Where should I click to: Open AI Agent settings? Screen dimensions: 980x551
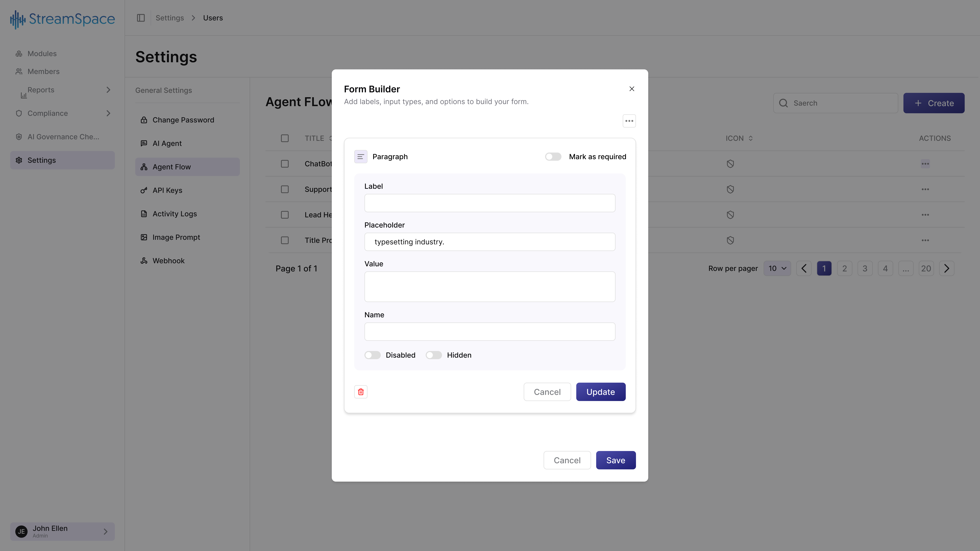(187, 143)
